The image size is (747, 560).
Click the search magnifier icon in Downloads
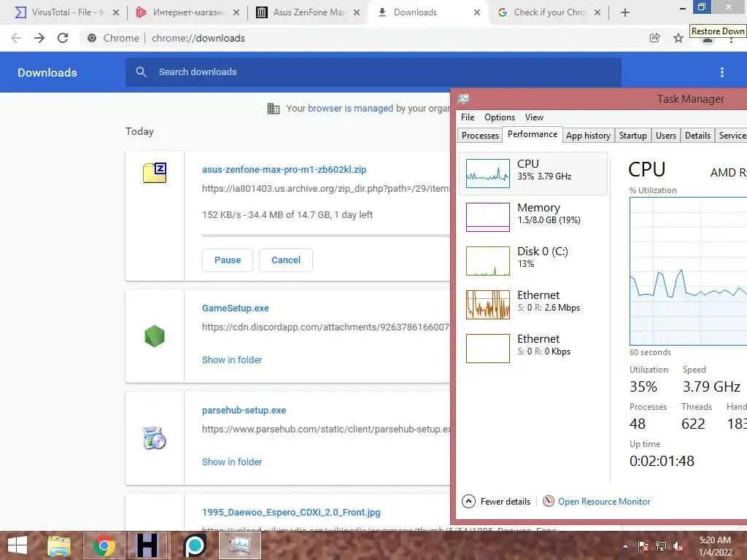(x=141, y=72)
